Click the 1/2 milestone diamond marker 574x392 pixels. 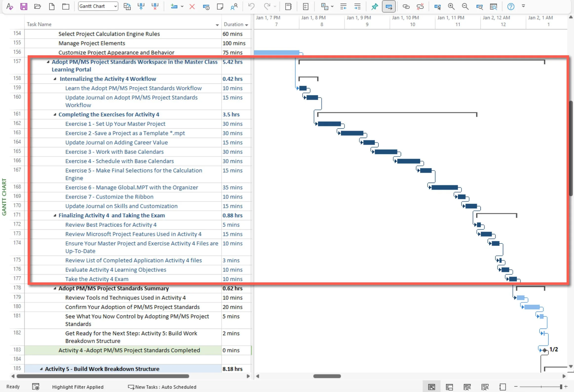pyautogui.click(x=545, y=350)
